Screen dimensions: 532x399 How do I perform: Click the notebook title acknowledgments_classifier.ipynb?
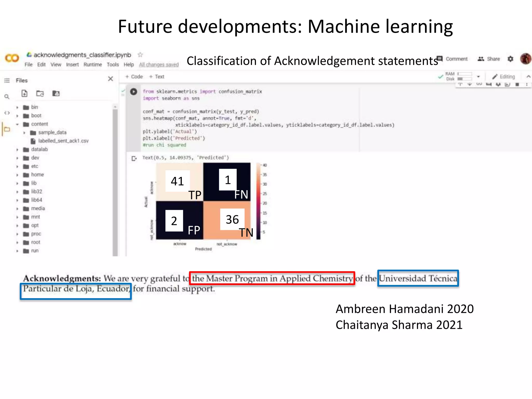click(82, 55)
